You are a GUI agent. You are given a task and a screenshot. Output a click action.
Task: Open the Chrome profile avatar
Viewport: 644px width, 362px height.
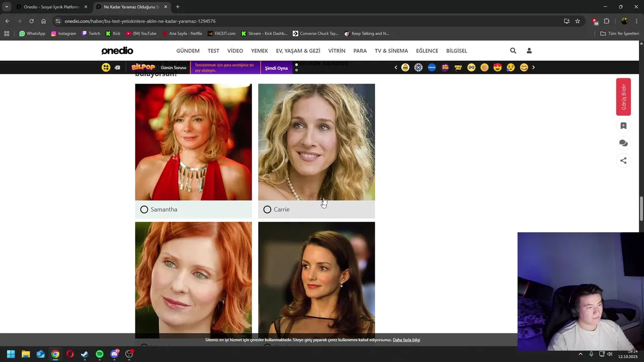[x=624, y=21]
